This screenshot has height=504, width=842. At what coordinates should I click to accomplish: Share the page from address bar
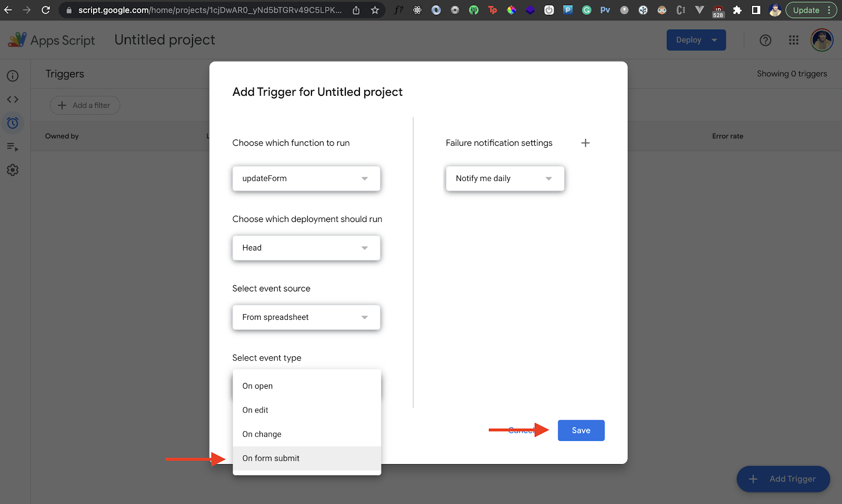point(356,10)
